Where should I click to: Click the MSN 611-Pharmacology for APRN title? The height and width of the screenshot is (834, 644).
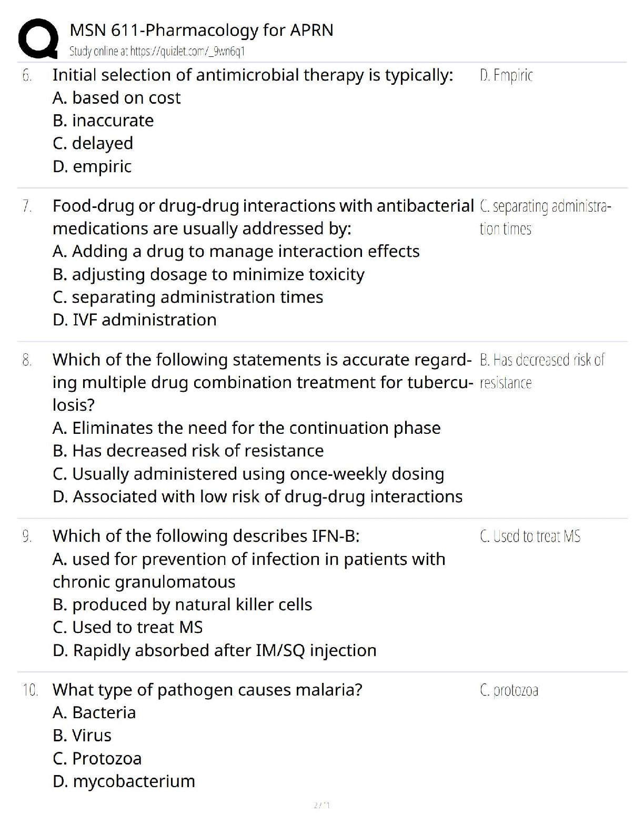pos(202,30)
